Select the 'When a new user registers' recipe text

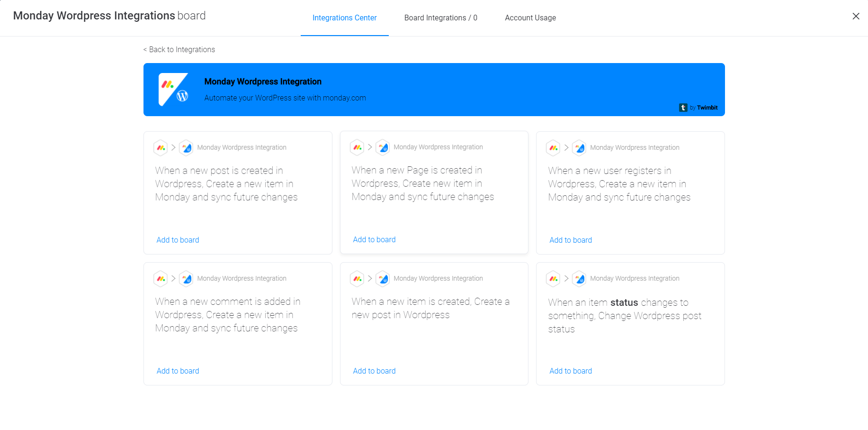point(619,184)
